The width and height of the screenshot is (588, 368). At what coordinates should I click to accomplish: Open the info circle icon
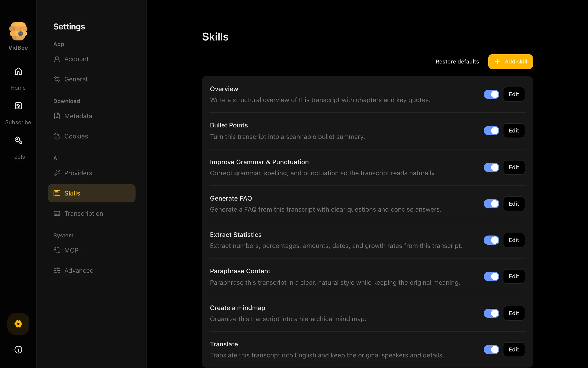(x=18, y=350)
